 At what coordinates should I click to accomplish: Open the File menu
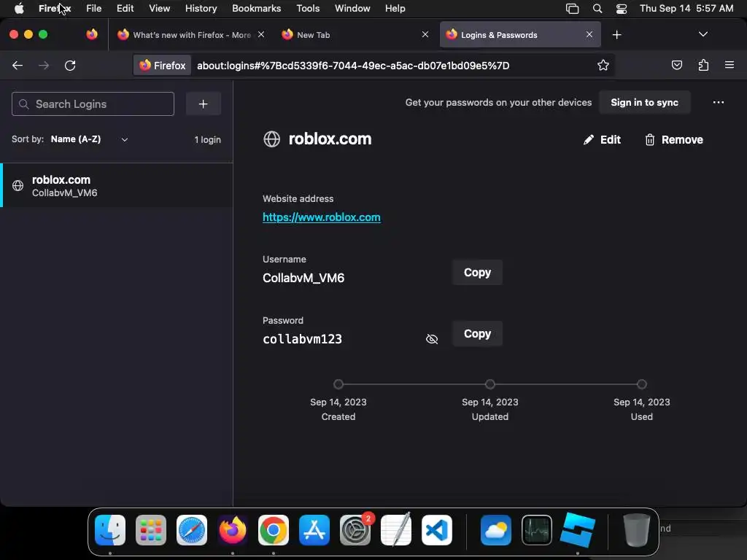(94, 8)
